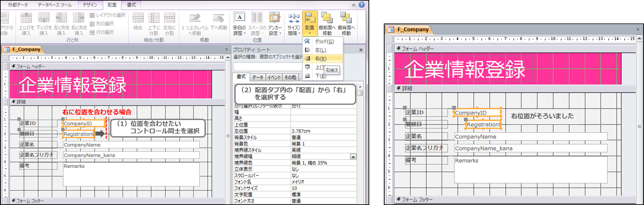Open the データベース ツール ribbon tab
The height and width of the screenshot is (205, 644).
click(54, 5)
